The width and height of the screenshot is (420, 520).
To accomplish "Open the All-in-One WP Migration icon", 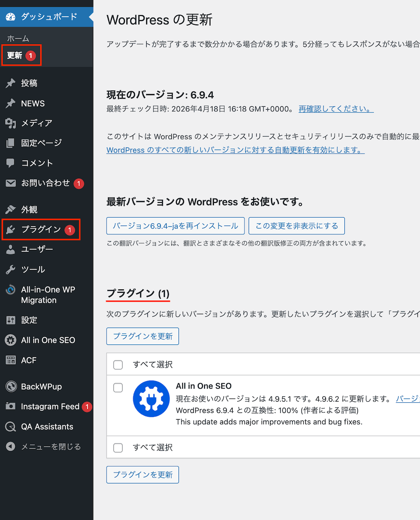I will coord(10,289).
